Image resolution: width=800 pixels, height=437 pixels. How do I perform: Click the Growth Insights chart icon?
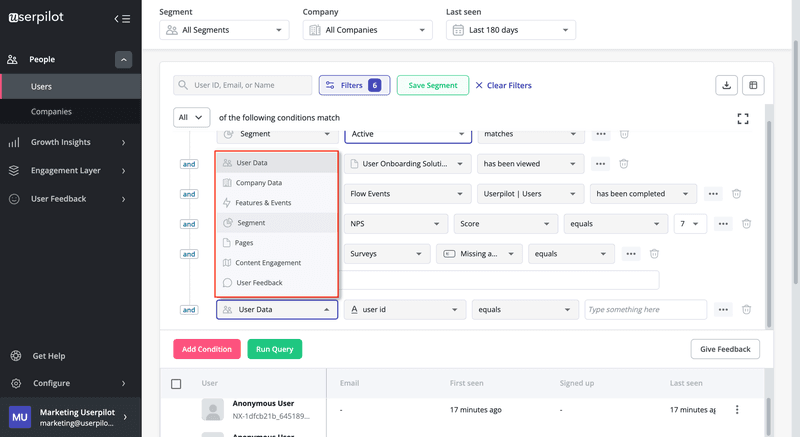[x=14, y=142]
